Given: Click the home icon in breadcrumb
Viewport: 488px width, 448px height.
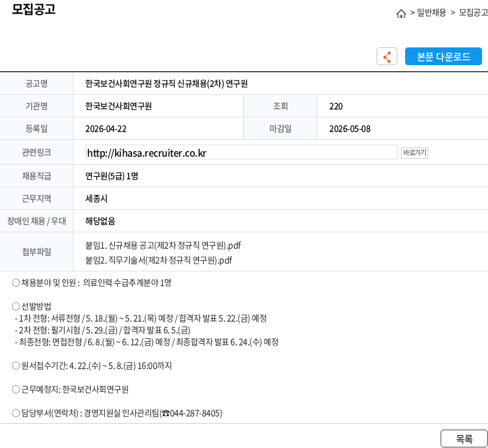Looking at the screenshot, I should (401, 14).
